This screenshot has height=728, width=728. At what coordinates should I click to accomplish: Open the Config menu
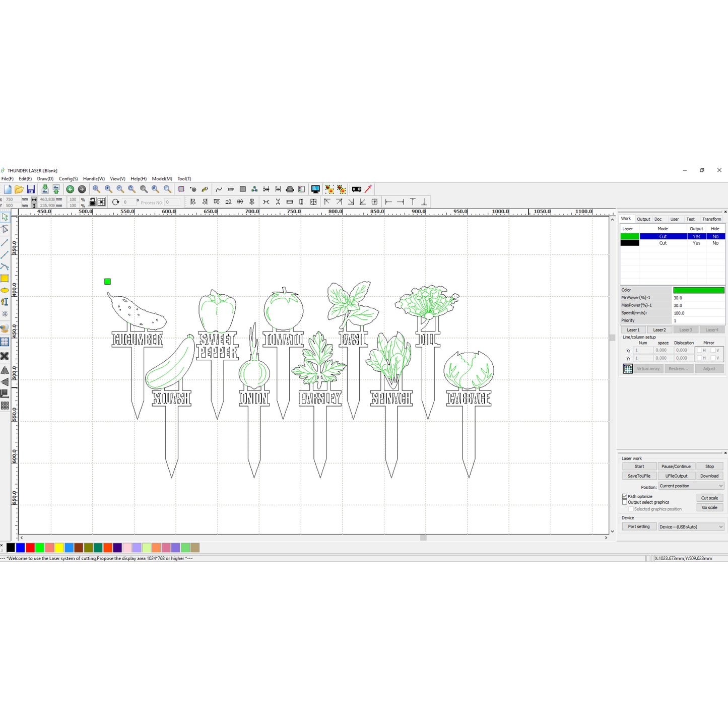point(69,178)
